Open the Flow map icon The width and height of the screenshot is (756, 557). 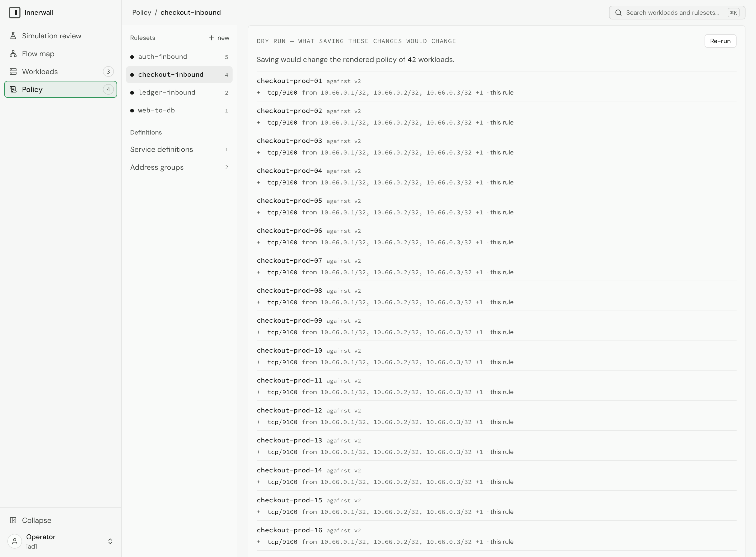tap(13, 54)
